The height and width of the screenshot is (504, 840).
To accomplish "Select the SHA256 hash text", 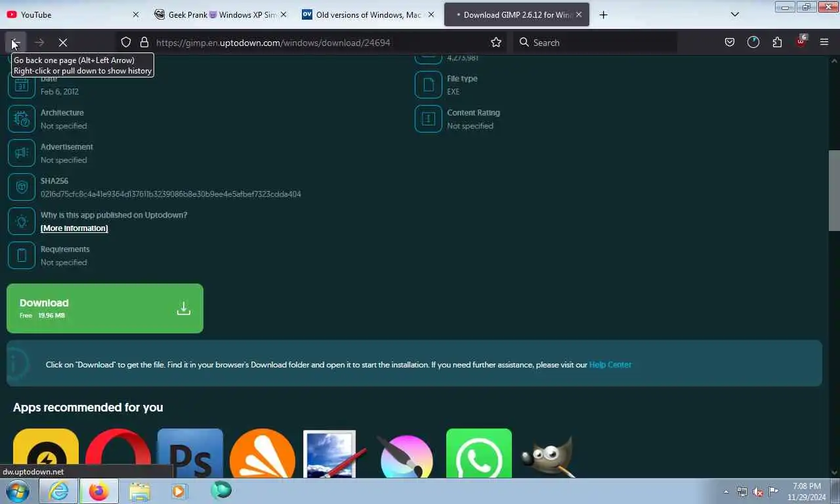I will (x=171, y=194).
